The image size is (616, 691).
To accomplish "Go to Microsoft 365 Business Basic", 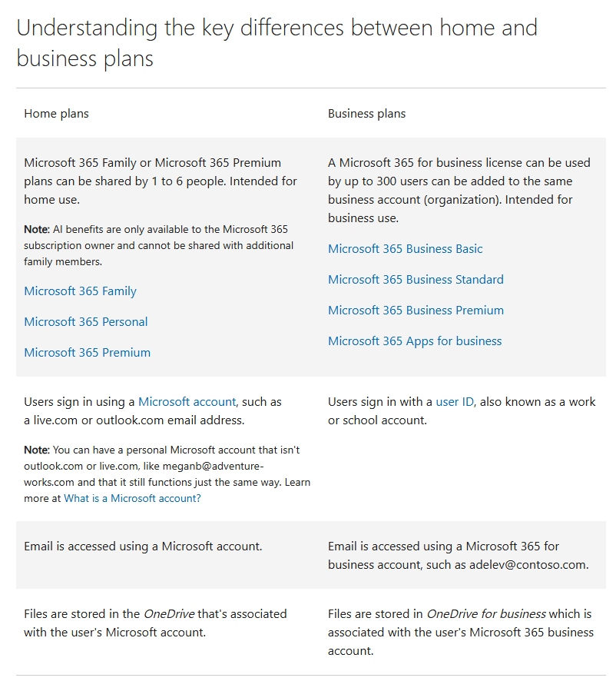I will pyautogui.click(x=405, y=249).
